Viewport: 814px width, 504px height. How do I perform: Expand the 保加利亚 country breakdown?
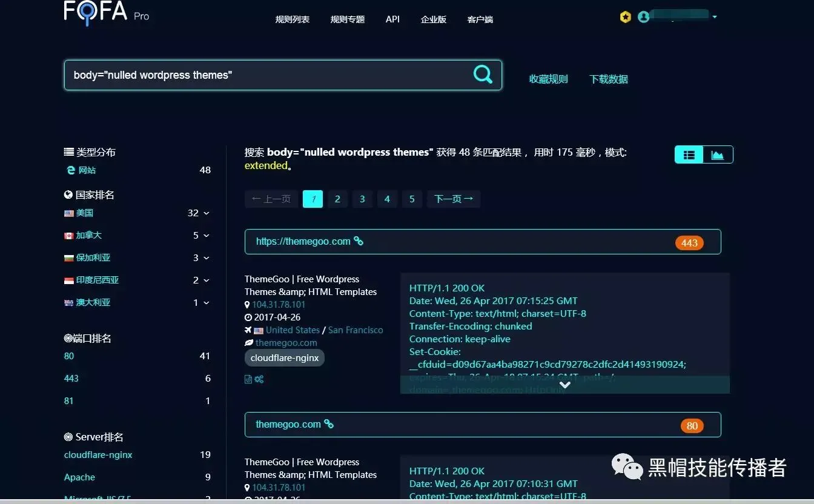coord(207,258)
